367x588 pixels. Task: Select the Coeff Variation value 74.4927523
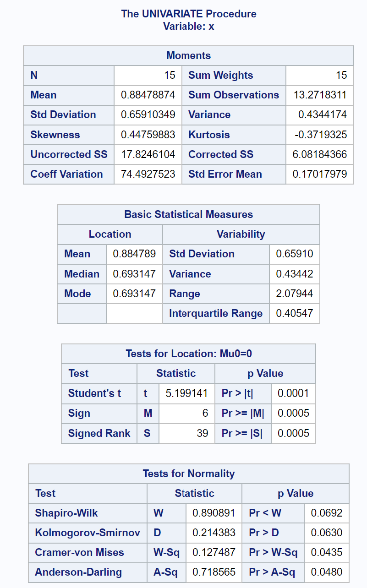click(148, 174)
